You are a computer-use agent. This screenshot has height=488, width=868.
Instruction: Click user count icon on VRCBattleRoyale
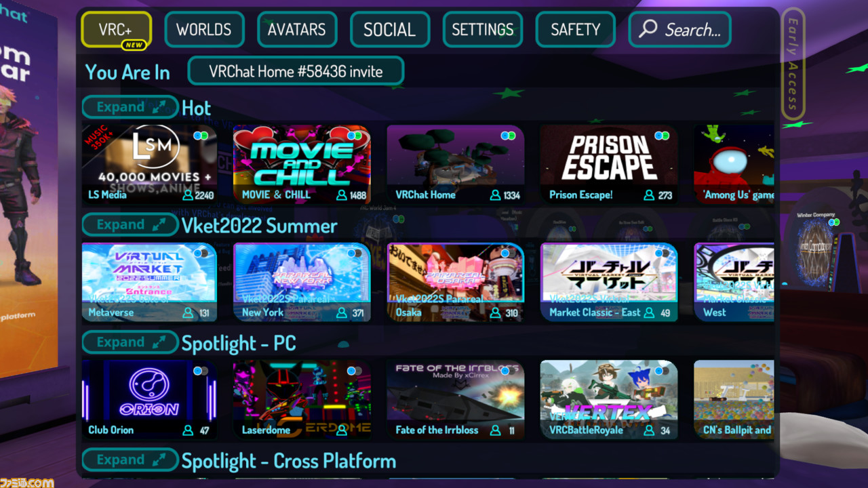pyautogui.click(x=649, y=430)
